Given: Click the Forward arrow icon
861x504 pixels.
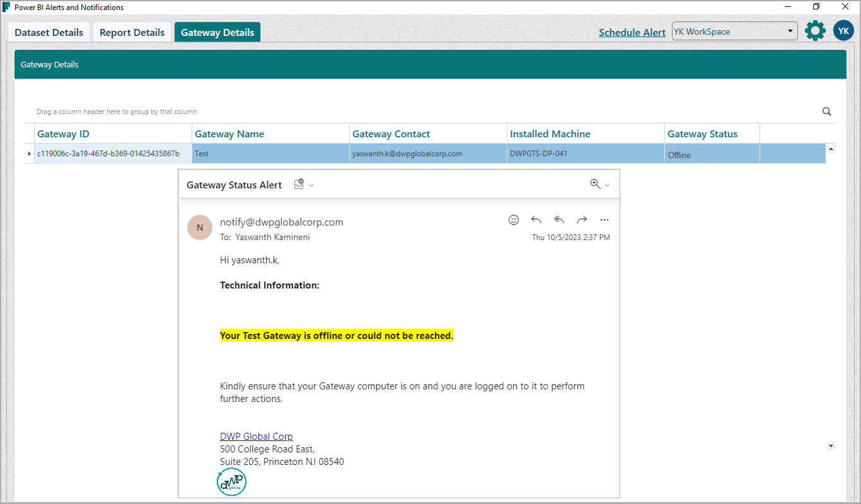Looking at the screenshot, I should 582,220.
